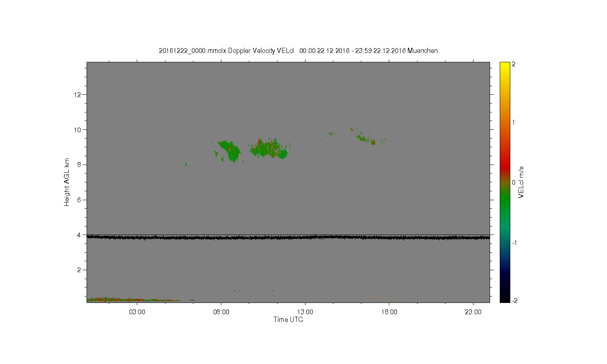The image size is (607, 364).
Task: Select the 'Doppler Velocity VELcl' title text
Action: click(261, 51)
